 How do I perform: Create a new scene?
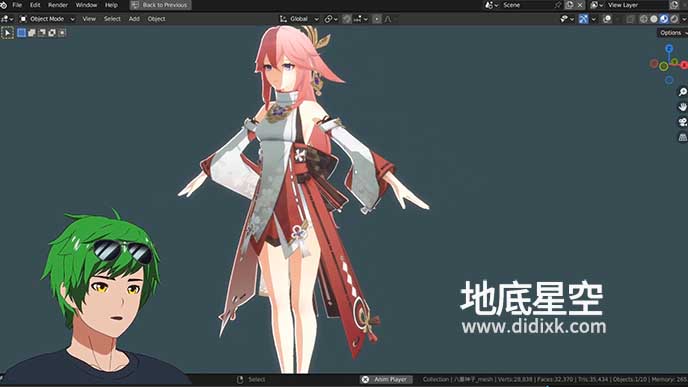570,5
